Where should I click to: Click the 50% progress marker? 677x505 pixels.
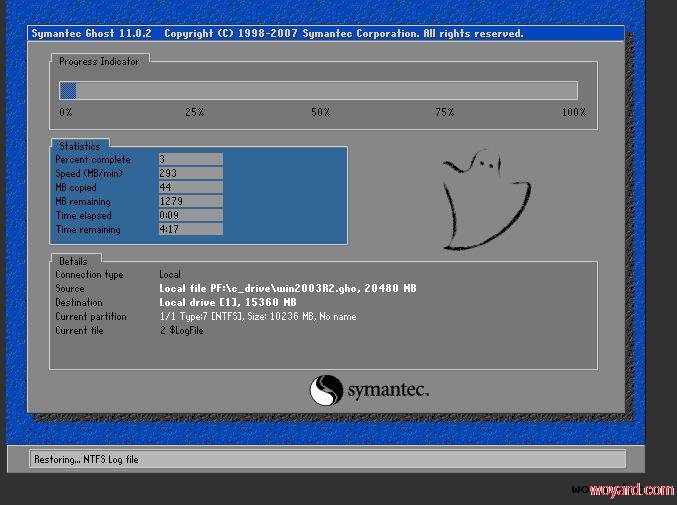[320, 112]
